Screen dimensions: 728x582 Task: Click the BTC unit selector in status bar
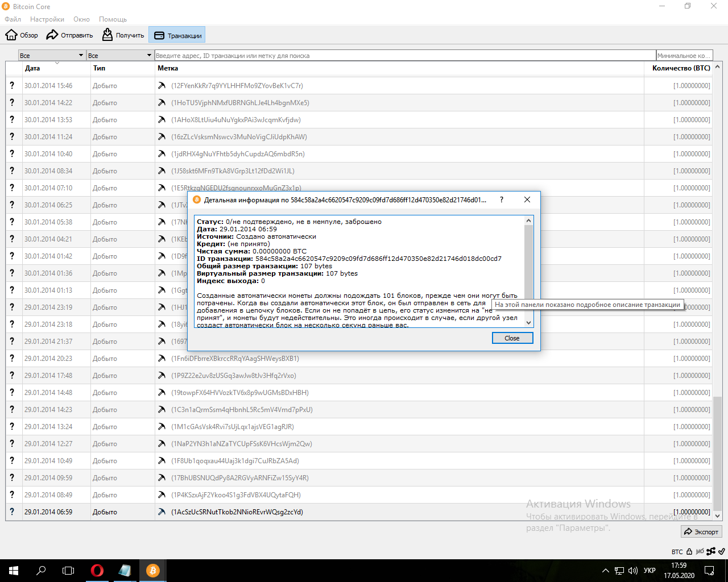click(x=677, y=552)
